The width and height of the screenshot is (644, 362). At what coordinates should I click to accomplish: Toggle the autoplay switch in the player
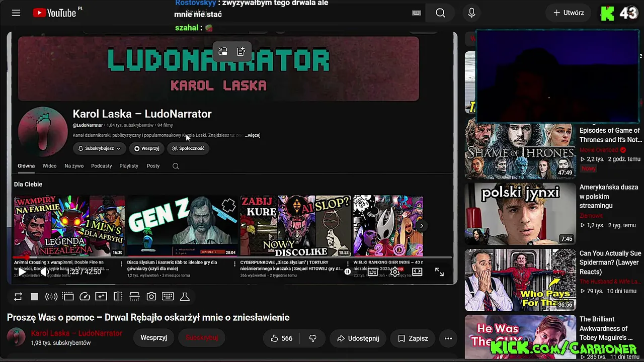coord(348,271)
